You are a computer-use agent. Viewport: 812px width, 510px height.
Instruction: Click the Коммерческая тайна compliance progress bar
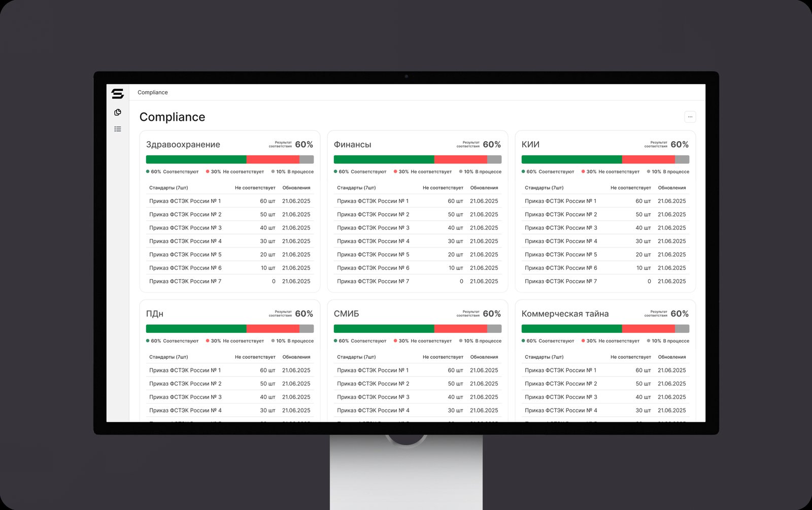pos(605,329)
